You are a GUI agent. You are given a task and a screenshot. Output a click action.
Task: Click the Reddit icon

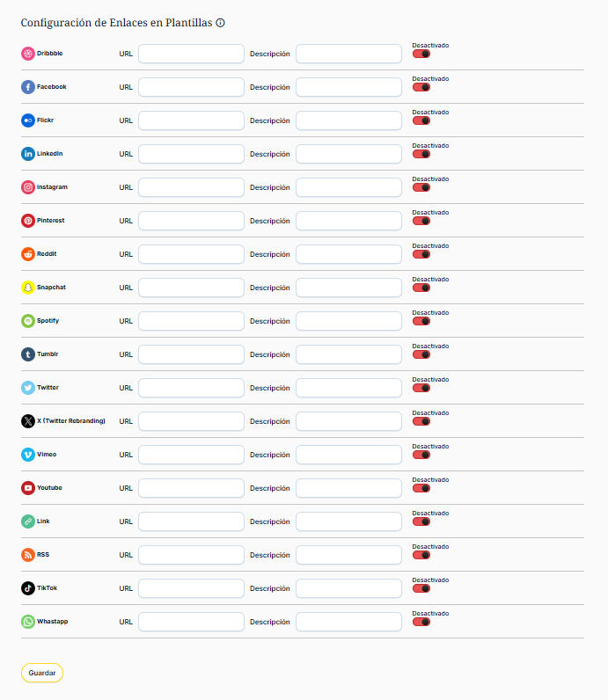(28, 254)
